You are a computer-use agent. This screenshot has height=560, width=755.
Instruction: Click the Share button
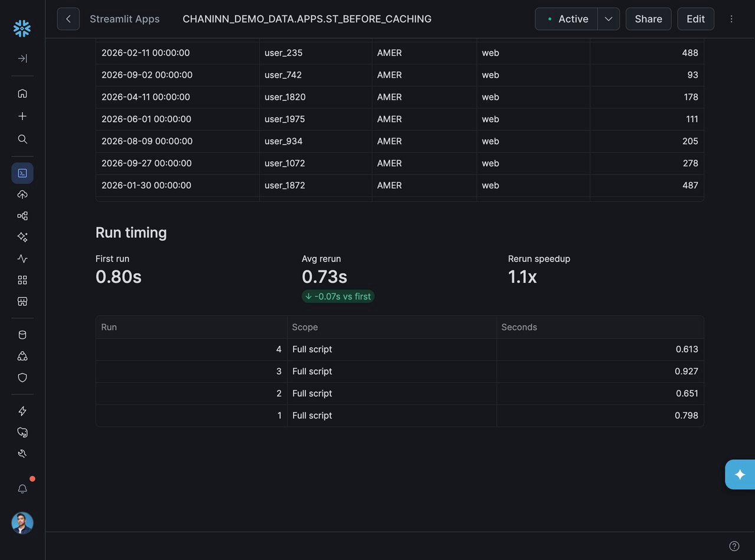coord(648,19)
